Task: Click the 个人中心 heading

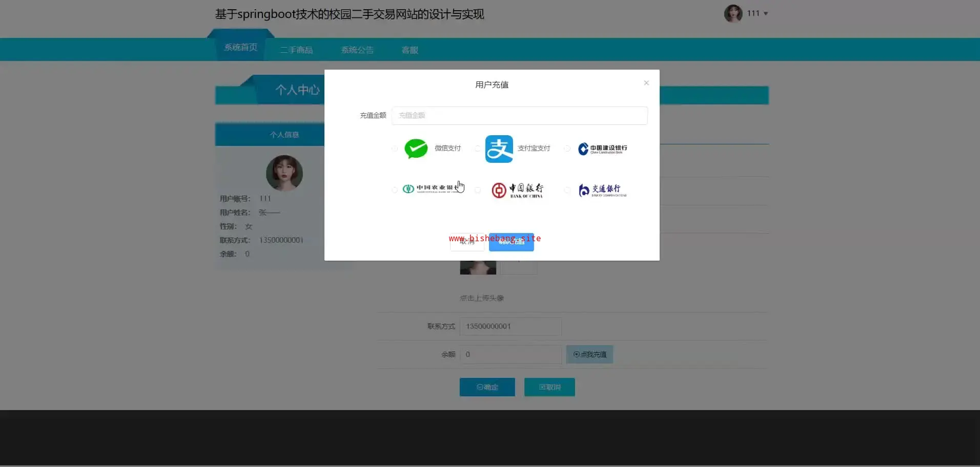Action: [297, 90]
